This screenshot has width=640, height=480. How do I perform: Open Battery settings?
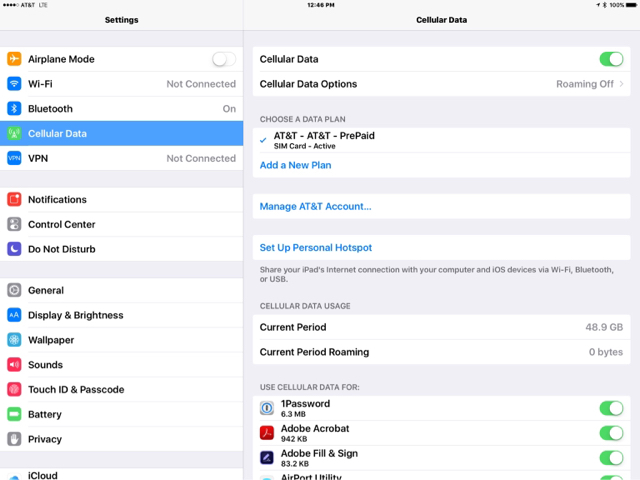click(x=122, y=414)
